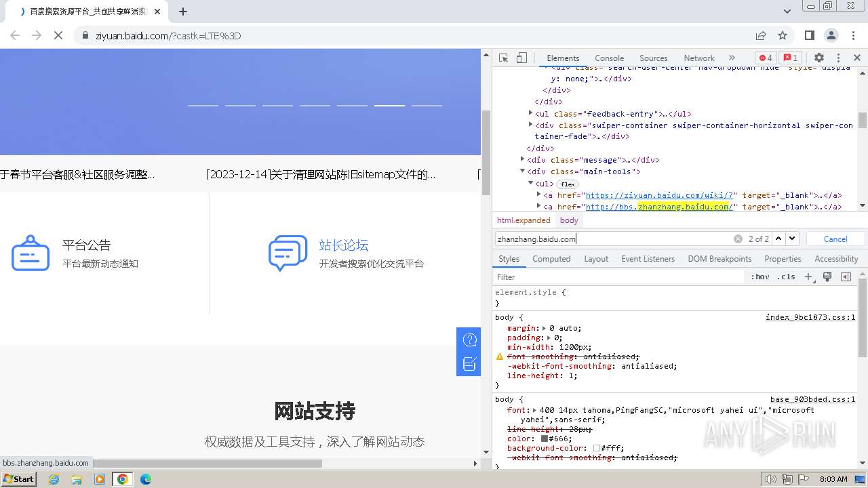Open the DevTools customize menu (three dots)

tap(838, 58)
